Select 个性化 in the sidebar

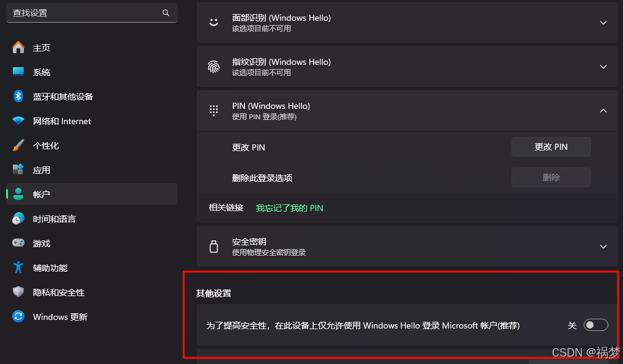(x=92, y=146)
